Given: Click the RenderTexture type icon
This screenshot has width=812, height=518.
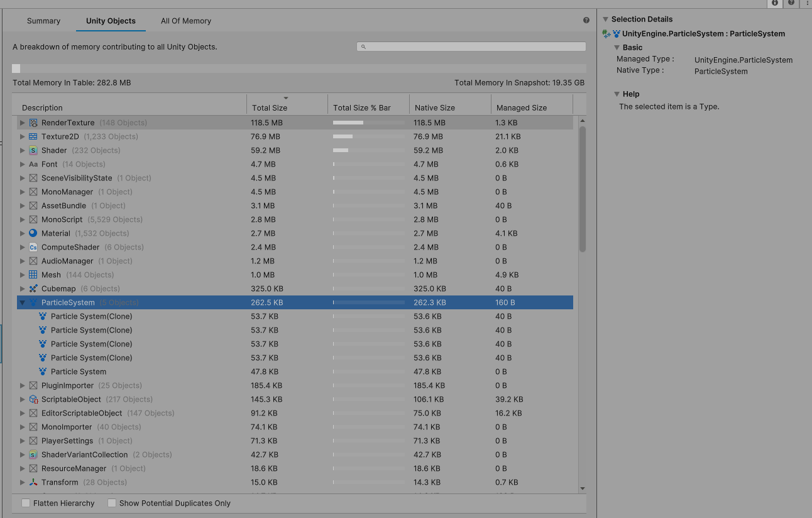Looking at the screenshot, I should click(x=33, y=123).
